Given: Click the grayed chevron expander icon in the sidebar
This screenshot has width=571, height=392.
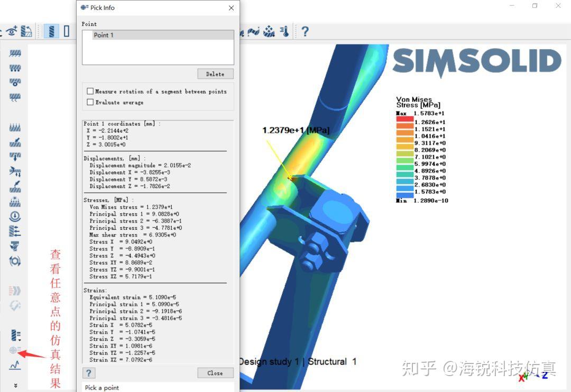Looking at the screenshot, I should (x=15, y=291).
